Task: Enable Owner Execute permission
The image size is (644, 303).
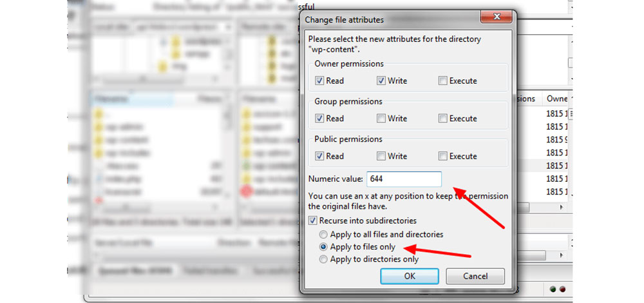Action: point(443,81)
